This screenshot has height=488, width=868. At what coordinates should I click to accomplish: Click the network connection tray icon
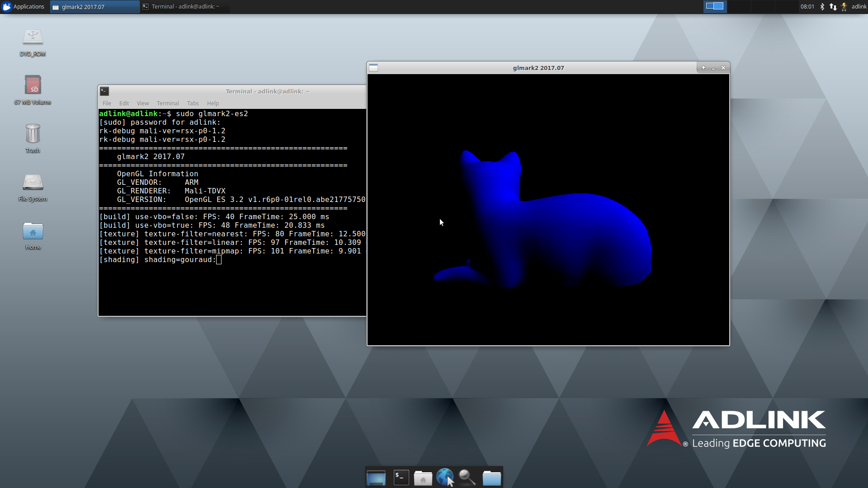[833, 6]
